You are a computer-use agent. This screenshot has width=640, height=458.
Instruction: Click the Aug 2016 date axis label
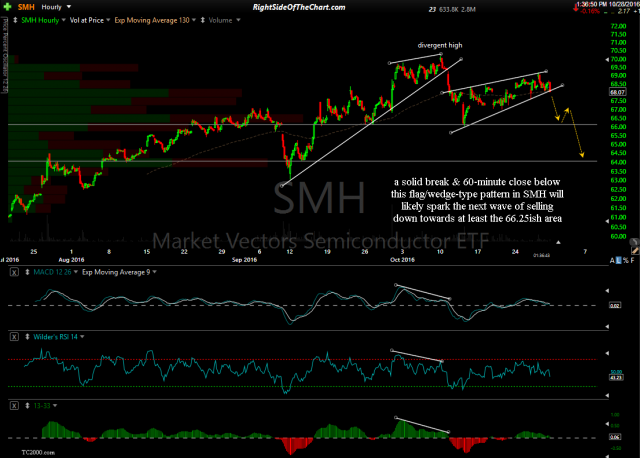tap(71, 260)
